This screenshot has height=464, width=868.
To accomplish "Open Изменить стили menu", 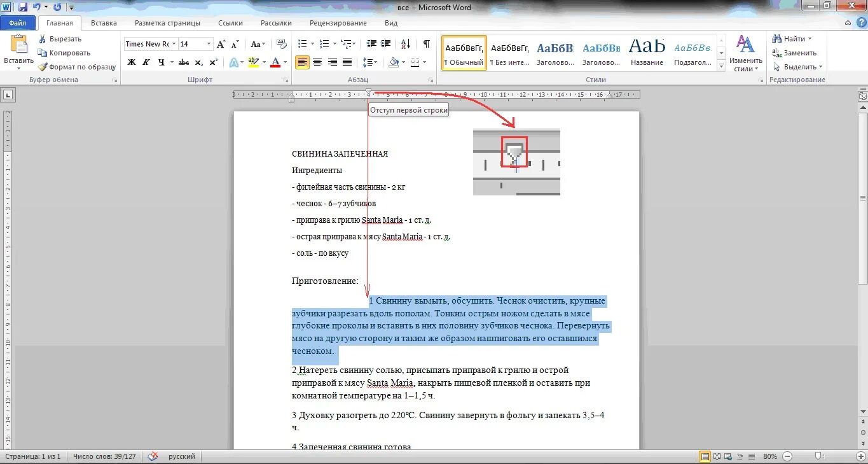I will point(745,53).
